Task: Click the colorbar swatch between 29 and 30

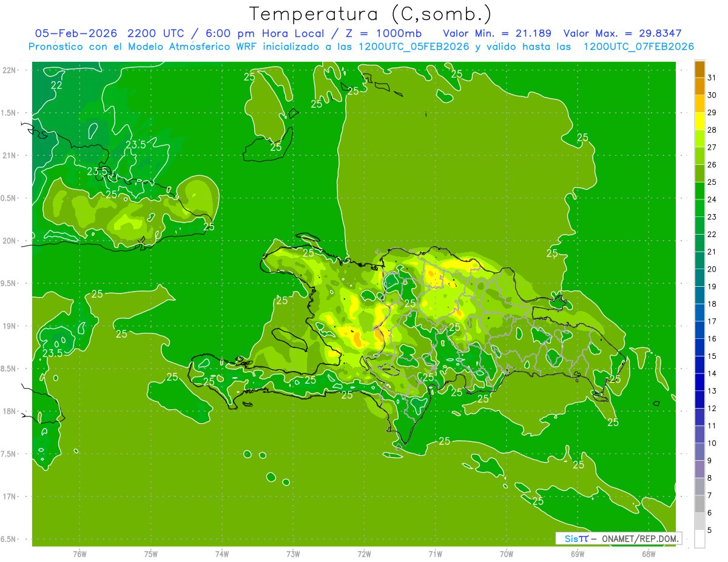Action: (x=699, y=104)
